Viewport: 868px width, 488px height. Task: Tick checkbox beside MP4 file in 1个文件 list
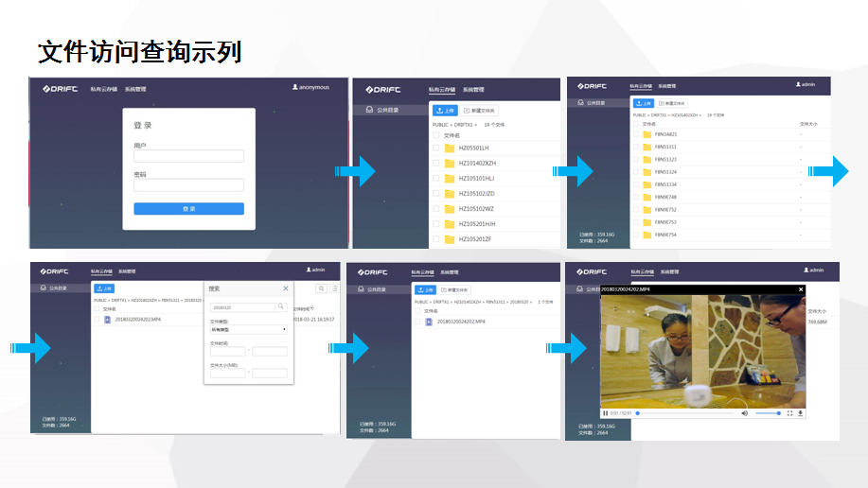pos(417,322)
